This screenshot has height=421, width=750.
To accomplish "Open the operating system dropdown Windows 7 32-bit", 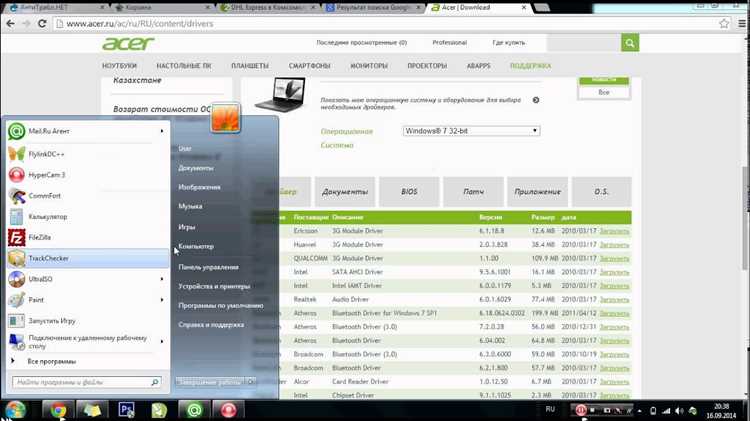I will tap(471, 131).
